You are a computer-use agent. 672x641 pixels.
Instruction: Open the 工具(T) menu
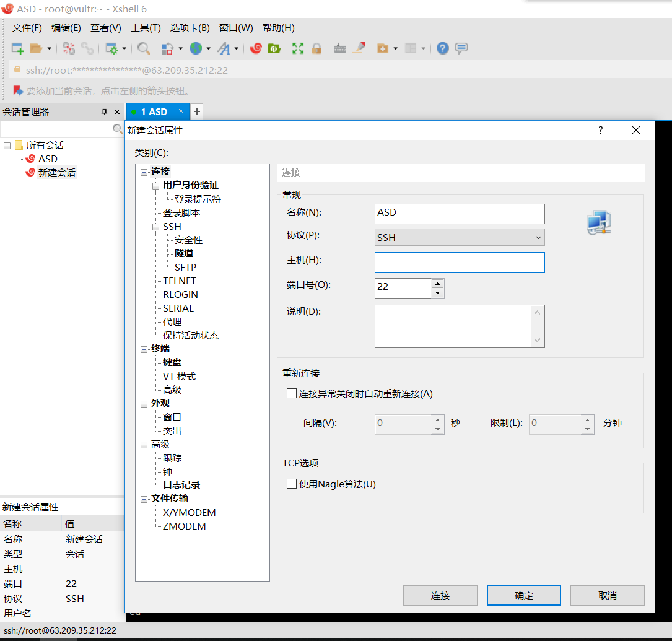click(x=146, y=28)
